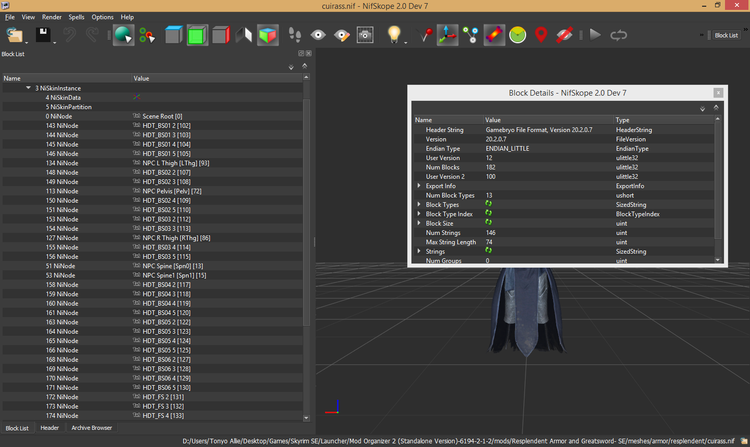Open the Spells menu
This screenshot has height=447, width=750.
pyautogui.click(x=76, y=17)
